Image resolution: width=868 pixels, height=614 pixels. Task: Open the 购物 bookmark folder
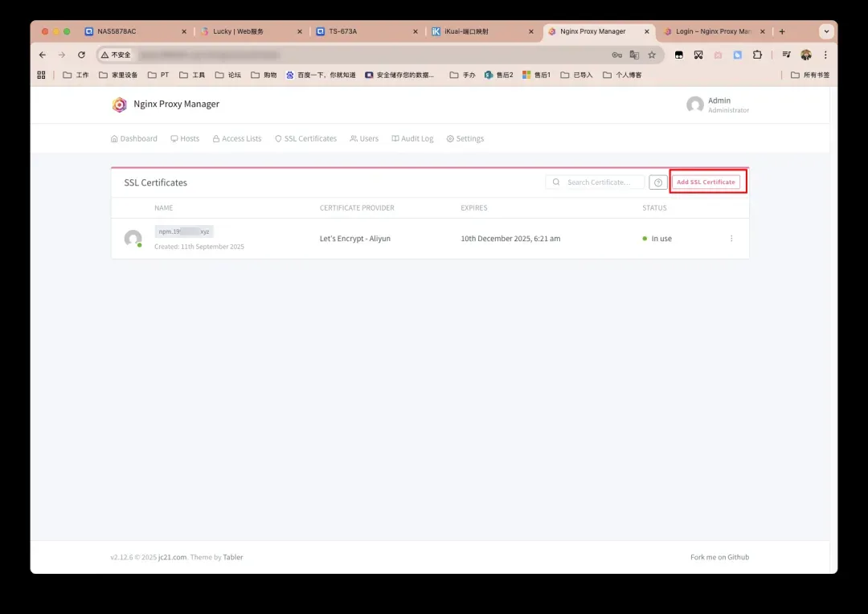264,75
